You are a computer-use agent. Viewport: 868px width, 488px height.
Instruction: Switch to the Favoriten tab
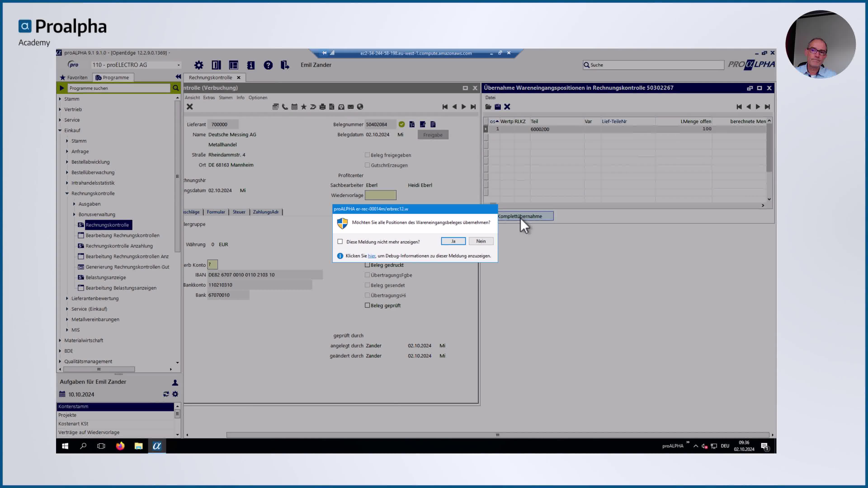click(x=74, y=77)
